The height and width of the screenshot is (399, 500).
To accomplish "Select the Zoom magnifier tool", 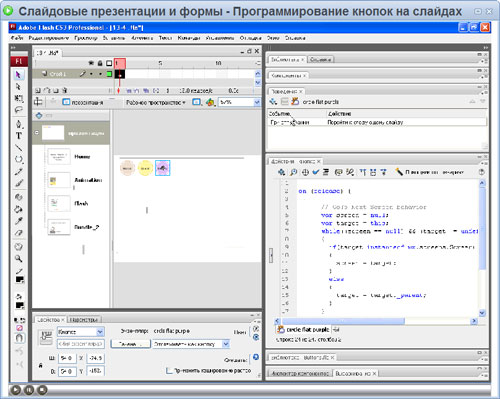I will (19, 258).
